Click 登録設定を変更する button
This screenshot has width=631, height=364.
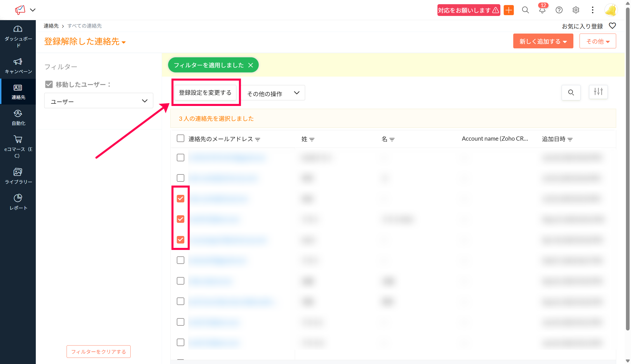click(x=205, y=93)
